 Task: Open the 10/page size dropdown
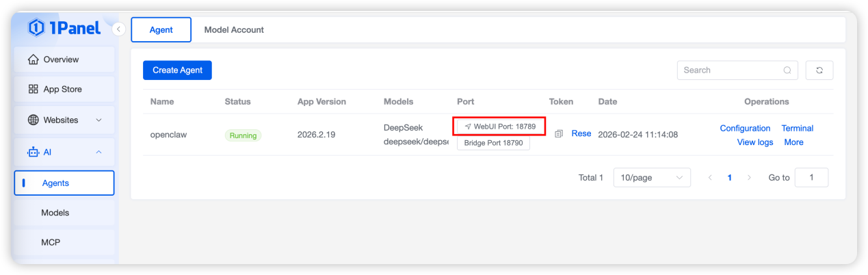point(651,177)
